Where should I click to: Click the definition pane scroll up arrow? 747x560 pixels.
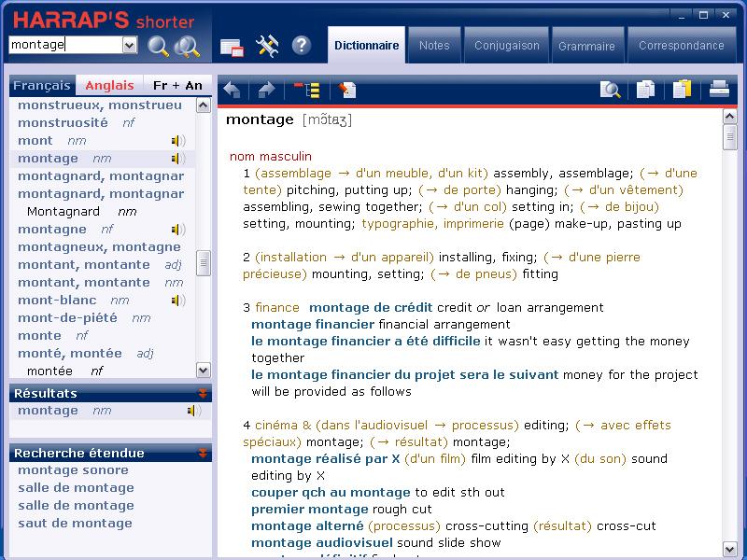coord(729,116)
